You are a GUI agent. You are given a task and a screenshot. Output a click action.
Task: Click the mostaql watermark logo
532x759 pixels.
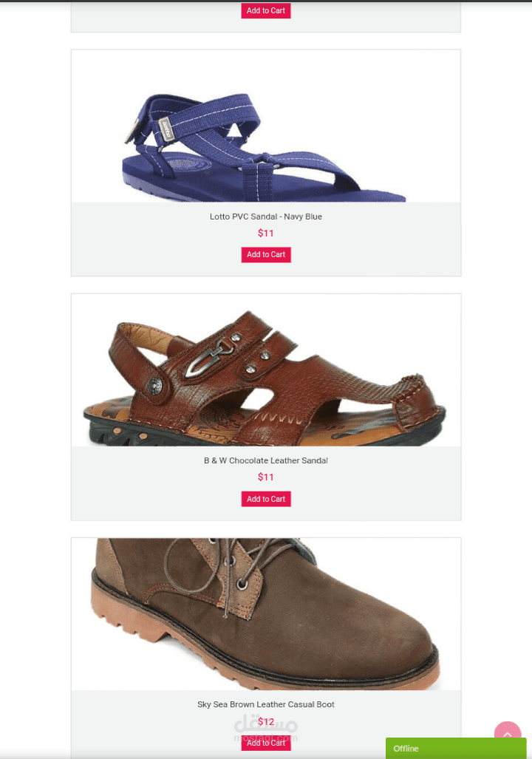(266, 729)
